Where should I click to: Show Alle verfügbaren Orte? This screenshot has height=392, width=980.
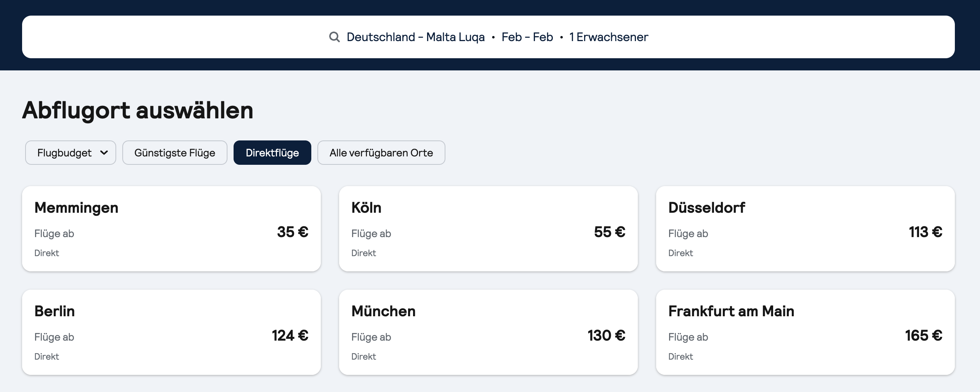pos(381,153)
